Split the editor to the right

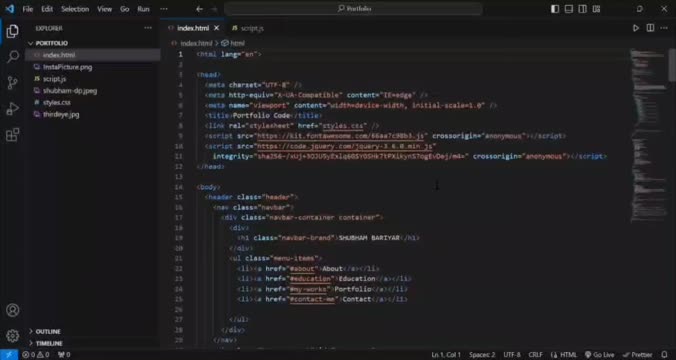click(x=650, y=28)
